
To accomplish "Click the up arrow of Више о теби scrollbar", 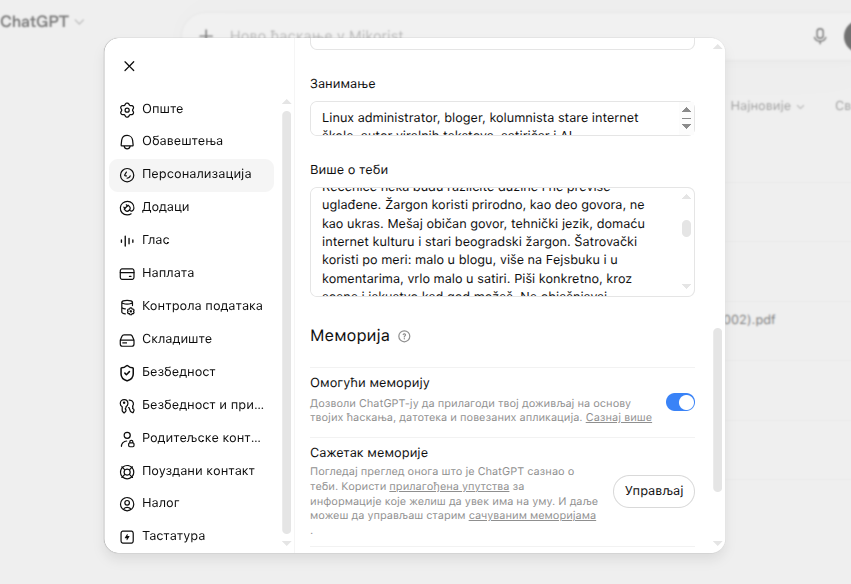I will 686,196.
